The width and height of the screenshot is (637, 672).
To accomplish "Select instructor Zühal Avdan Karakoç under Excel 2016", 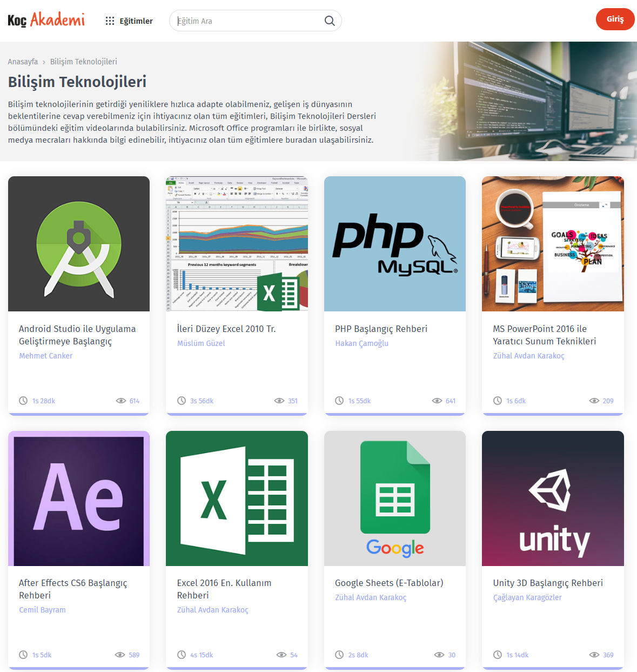I will [213, 610].
